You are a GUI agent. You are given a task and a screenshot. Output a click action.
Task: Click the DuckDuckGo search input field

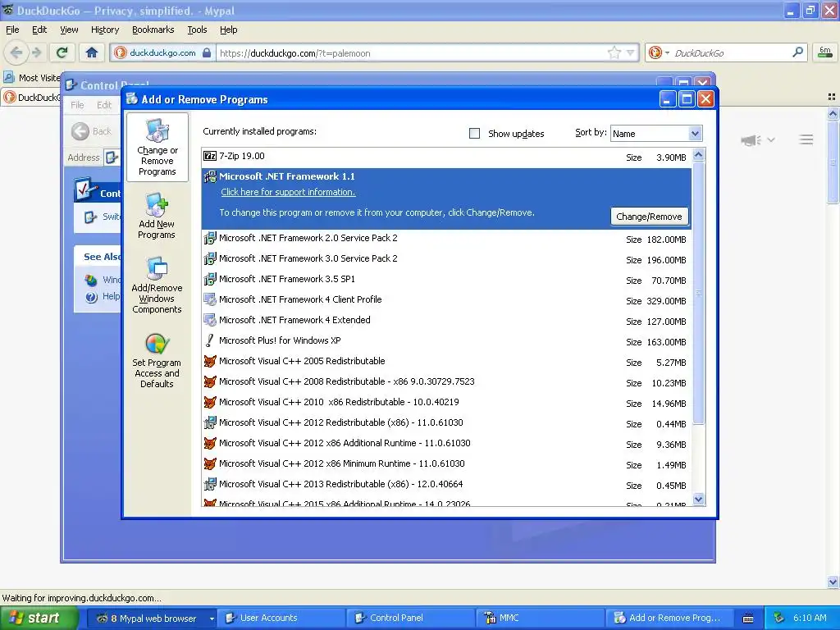coord(731,53)
